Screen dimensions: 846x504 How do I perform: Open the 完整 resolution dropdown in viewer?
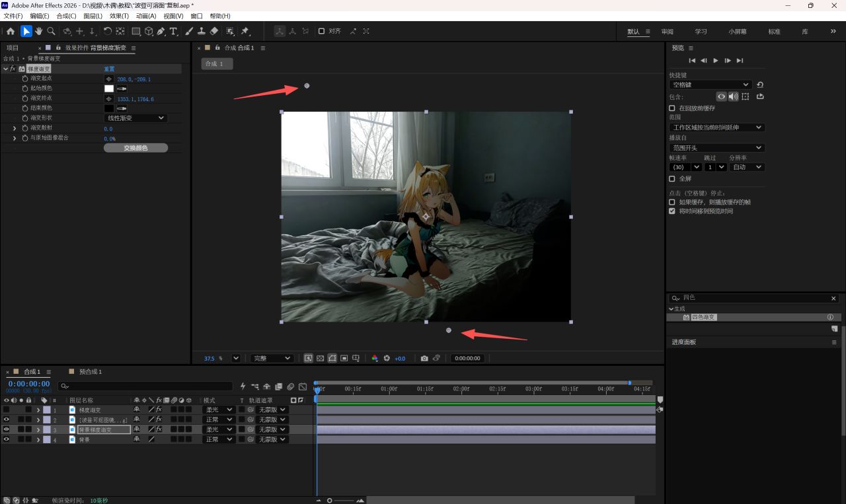coord(271,358)
